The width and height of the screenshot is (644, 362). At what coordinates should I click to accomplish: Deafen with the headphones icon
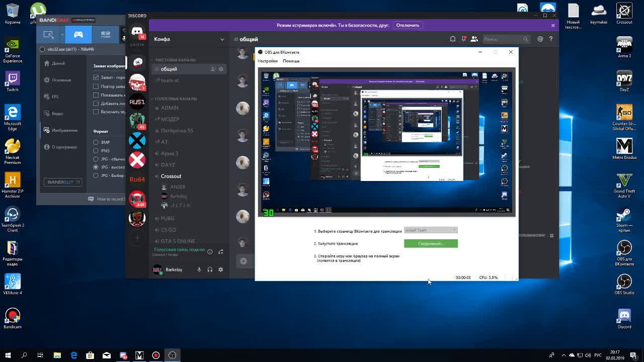click(x=210, y=269)
